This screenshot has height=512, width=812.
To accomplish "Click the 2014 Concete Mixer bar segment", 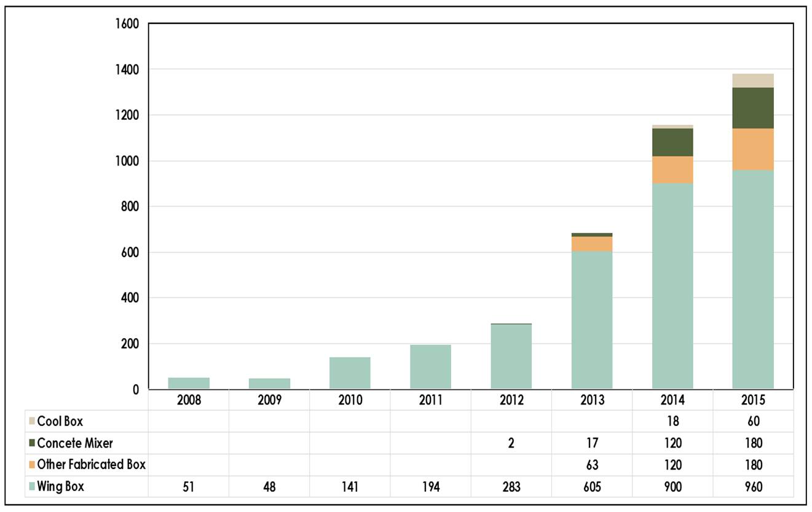I will pos(672,143).
